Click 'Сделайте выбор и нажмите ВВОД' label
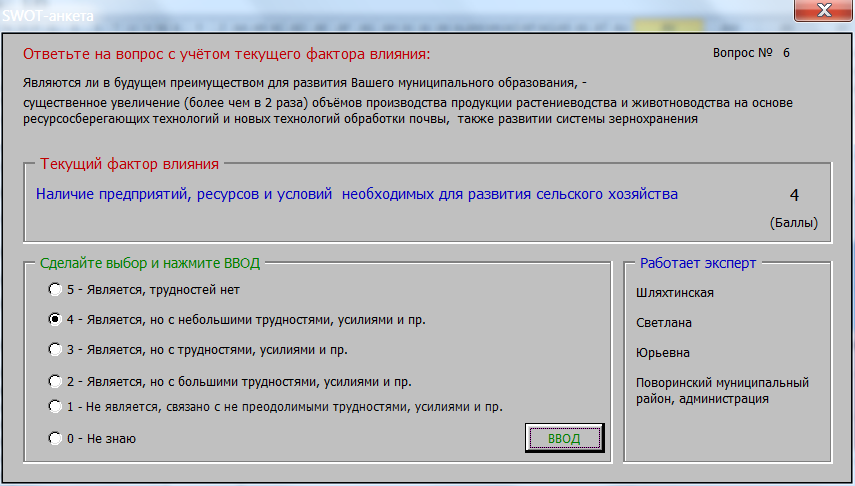 point(150,263)
